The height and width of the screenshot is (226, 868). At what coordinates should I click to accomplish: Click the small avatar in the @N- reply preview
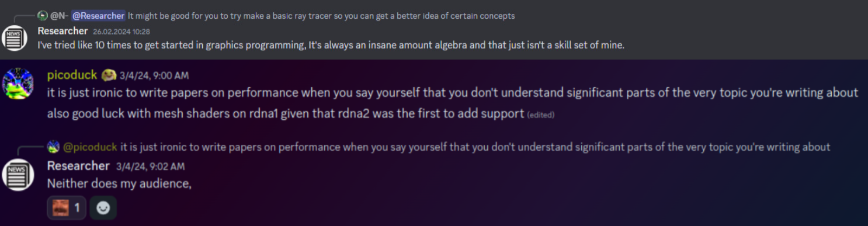click(x=43, y=16)
